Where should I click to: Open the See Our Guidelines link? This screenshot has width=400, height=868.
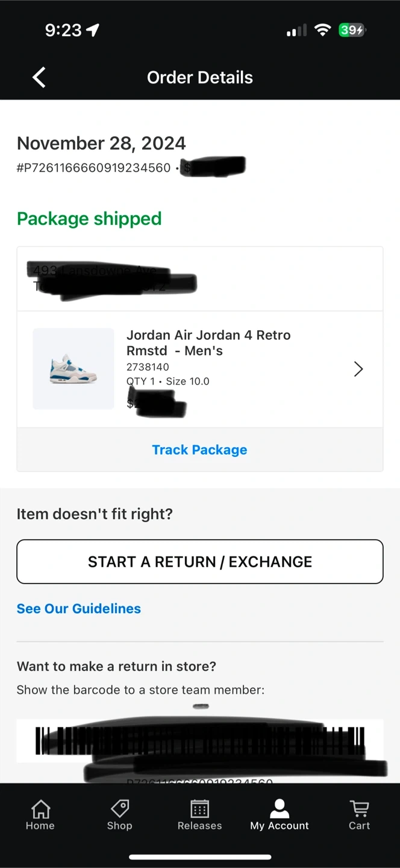pos(79,609)
